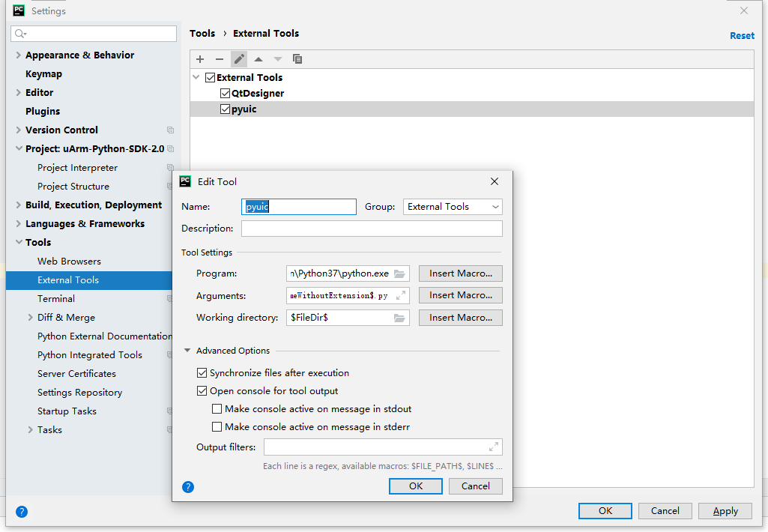768x532 pixels.
Task: Open Server Certificates settings
Action: (x=76, y=374)
